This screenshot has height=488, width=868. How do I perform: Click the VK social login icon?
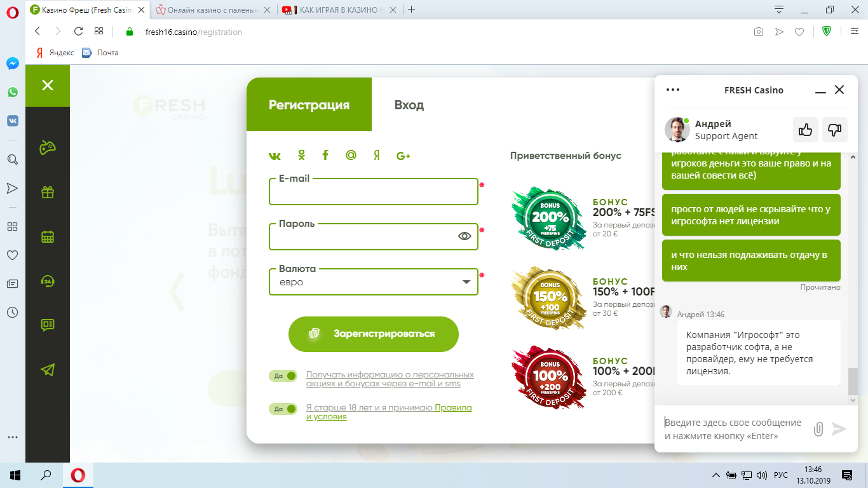(275, 156)
